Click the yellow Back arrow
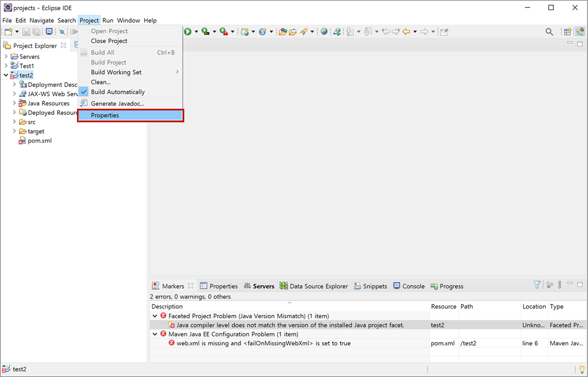Screen dimensions: 588x377 tap(406, 32)
